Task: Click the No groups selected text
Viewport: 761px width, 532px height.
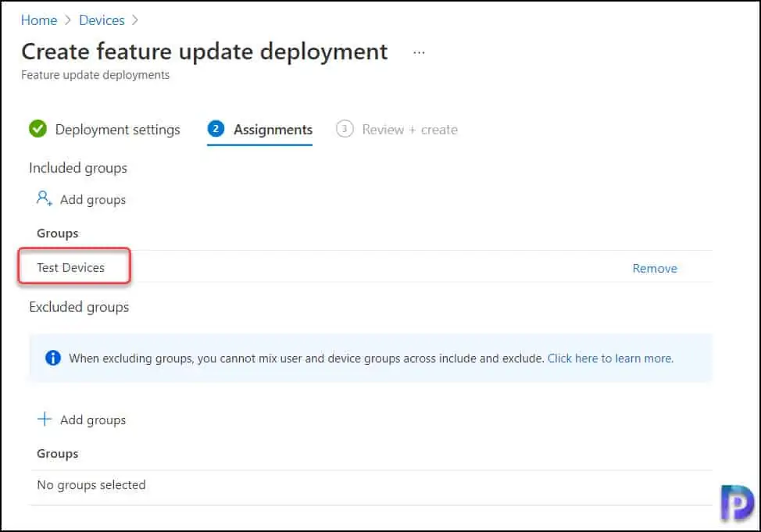Action: coord(91,485)
